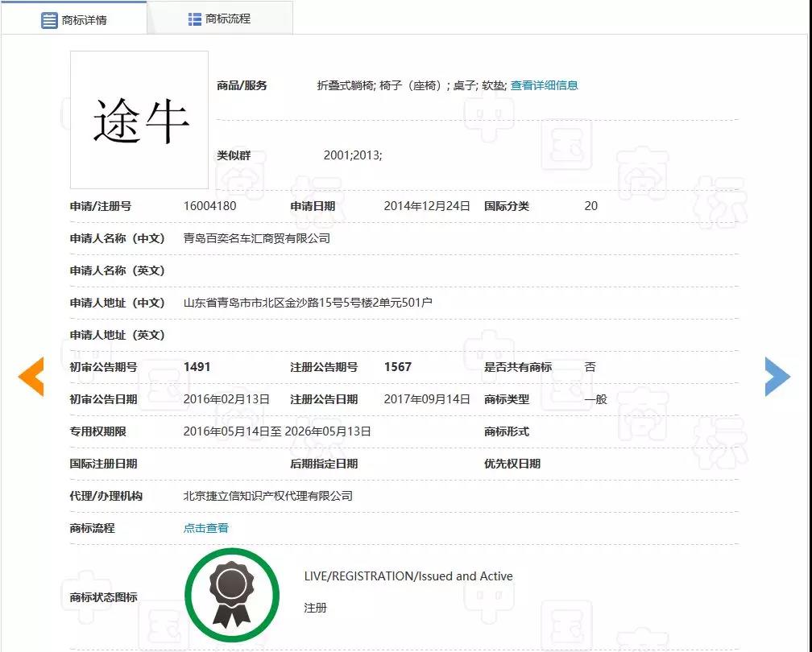Click the applicant address starting with 山东省青岛市
The height and width of the screenshot is (652, 812).
(x=308, y=303)
